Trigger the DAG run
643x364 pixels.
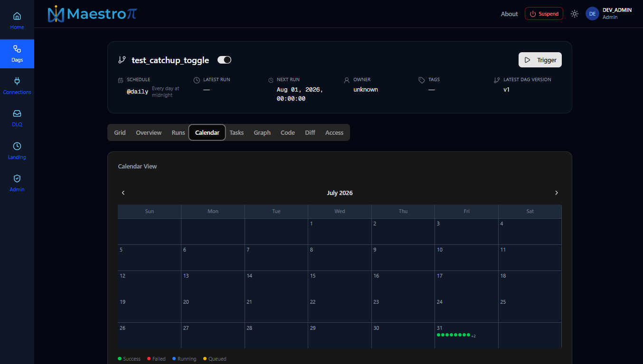coord(540,60)
